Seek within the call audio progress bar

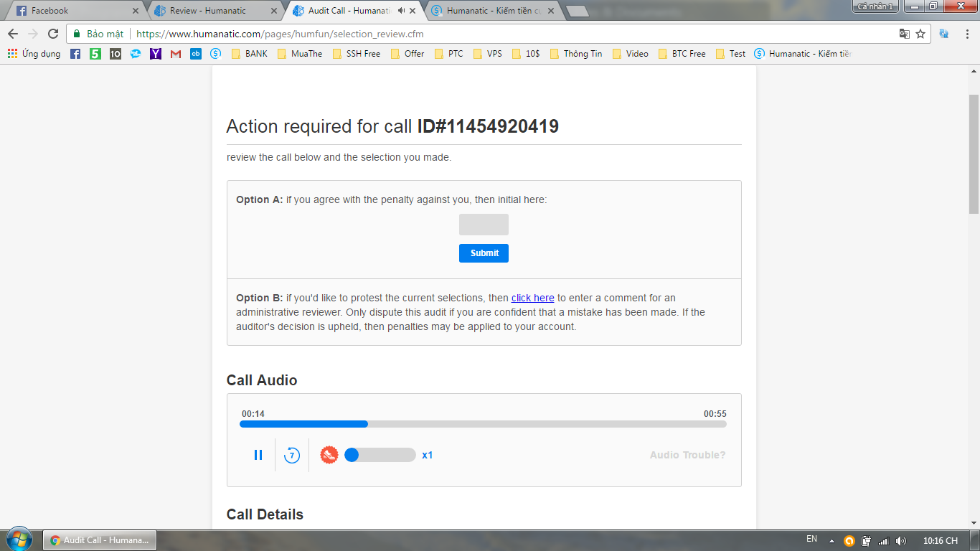tap(483, 424)
